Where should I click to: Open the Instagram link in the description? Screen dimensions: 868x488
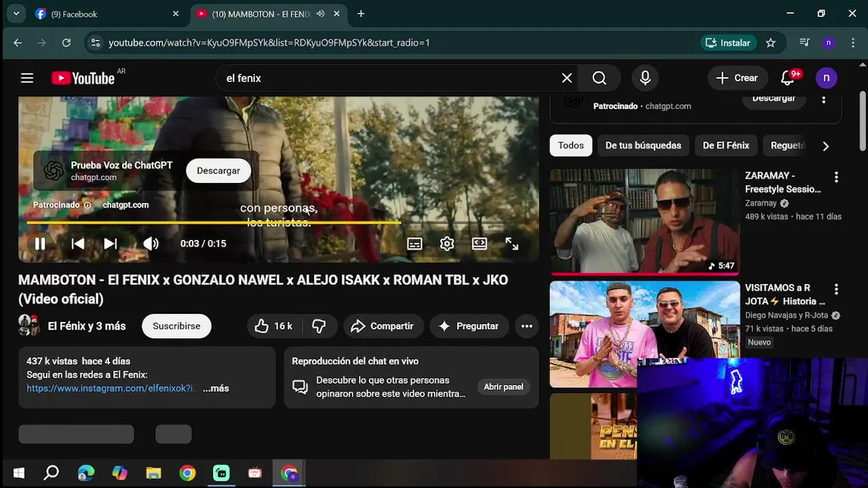coord(113,388)
